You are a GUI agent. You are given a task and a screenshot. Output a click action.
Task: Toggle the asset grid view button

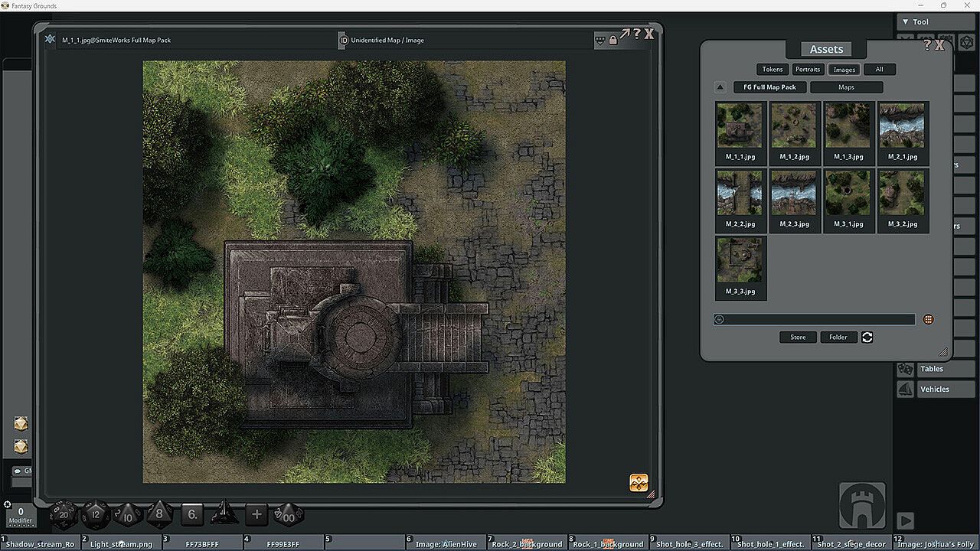point(928,319)
